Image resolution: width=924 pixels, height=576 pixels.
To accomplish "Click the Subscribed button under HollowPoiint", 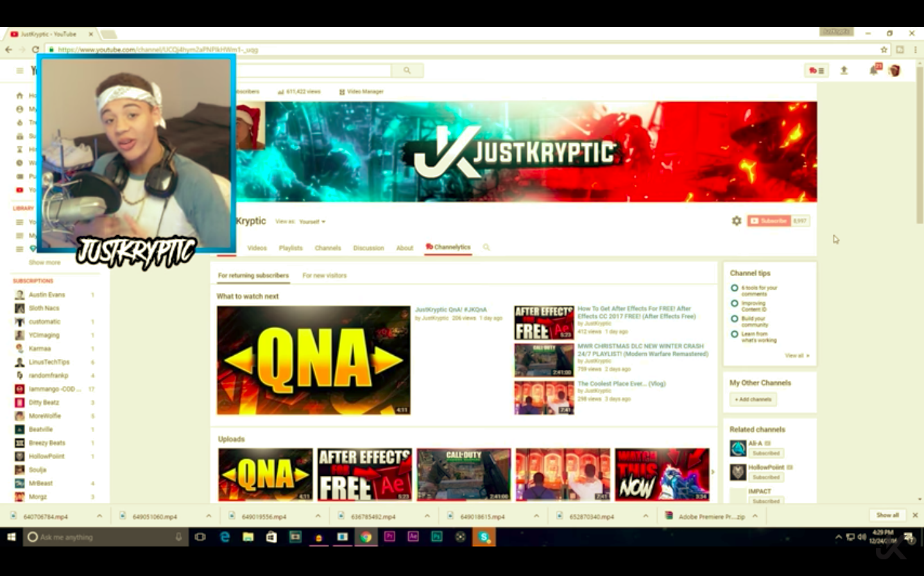I will pyautogui.click(x=766, y=477).
